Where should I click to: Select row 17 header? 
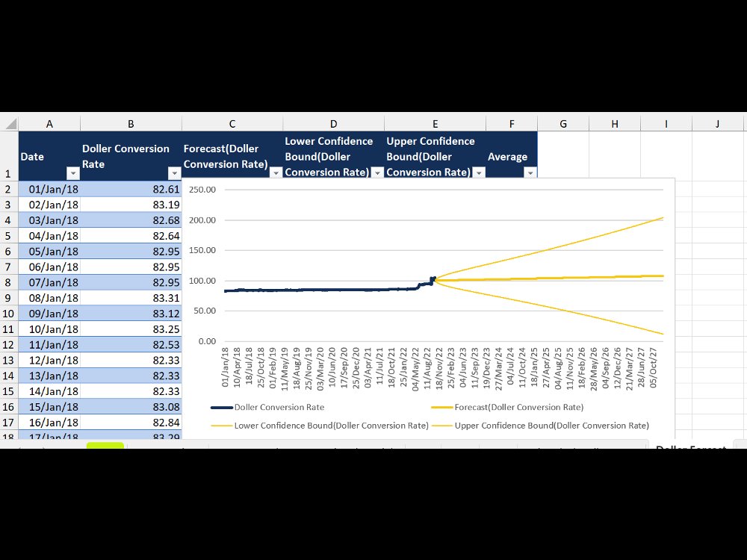[x=8, y=423]
